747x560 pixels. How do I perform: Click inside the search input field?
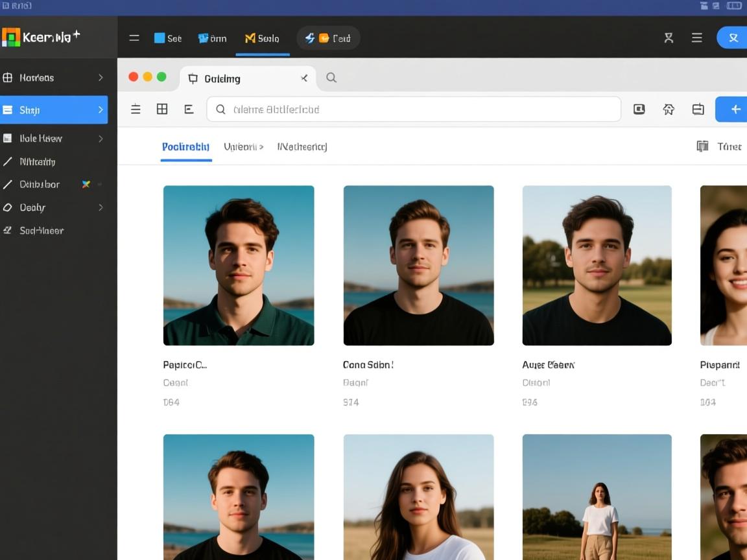[x=415, y=110]
